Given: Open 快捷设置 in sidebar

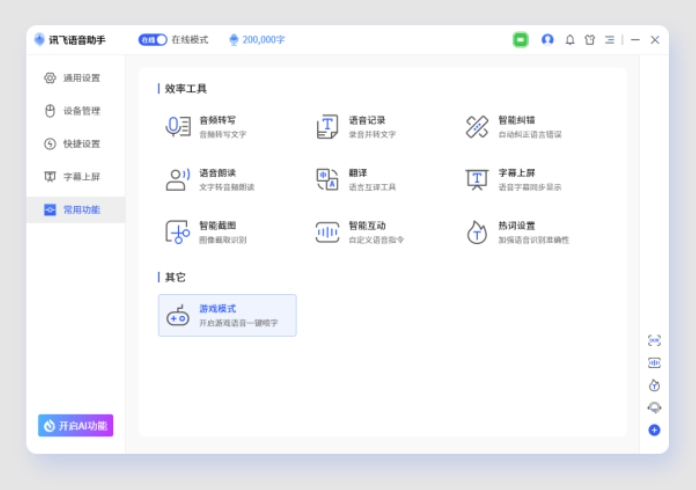Looking at the screenshot, I should tap(76, 144).
